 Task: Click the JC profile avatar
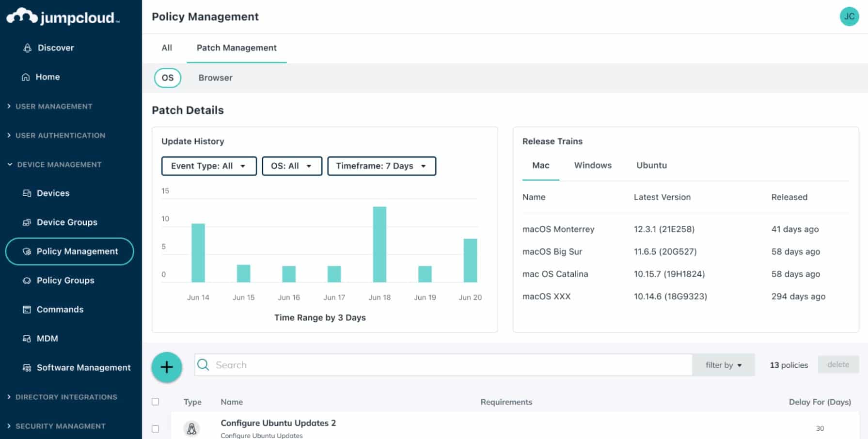pyautogui.click(x=849, y=16)
